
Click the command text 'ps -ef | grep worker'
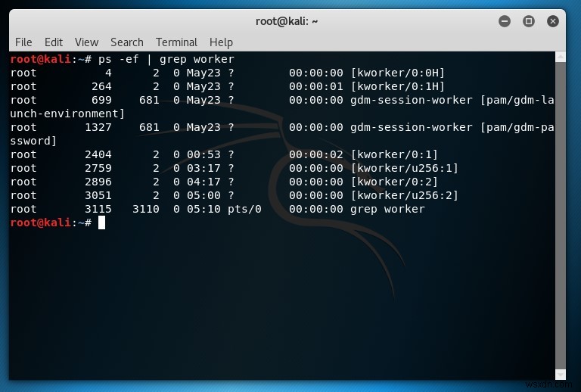pos(166,59)
